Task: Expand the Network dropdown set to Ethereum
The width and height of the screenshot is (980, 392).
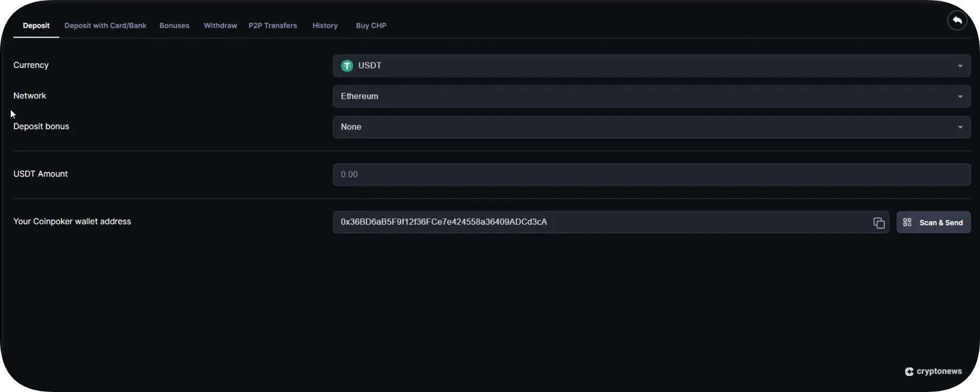Action: tap(651, 97)
